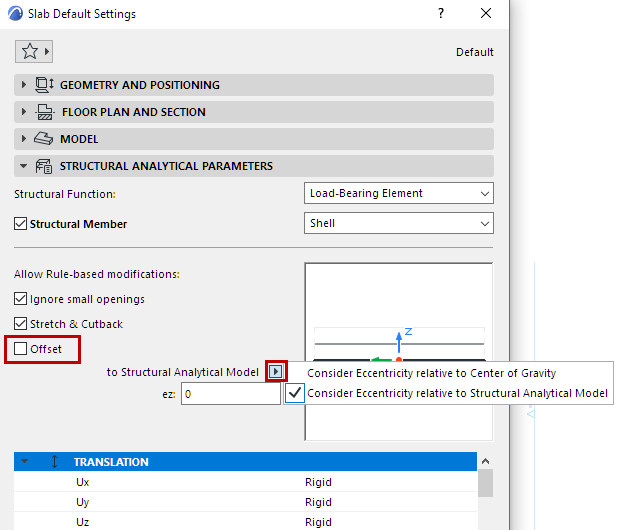Click the Floor Plan and Section panel icon

[44, 112]
